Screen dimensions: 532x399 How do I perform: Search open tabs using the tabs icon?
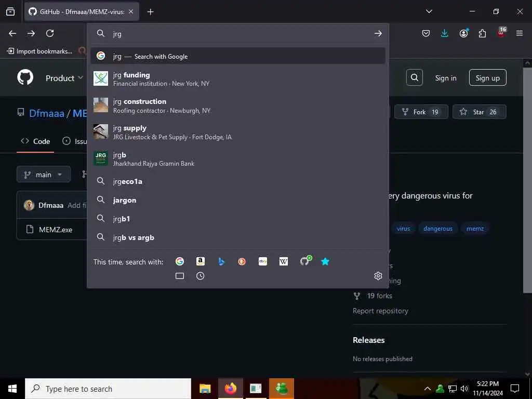(x=180, y=276)
